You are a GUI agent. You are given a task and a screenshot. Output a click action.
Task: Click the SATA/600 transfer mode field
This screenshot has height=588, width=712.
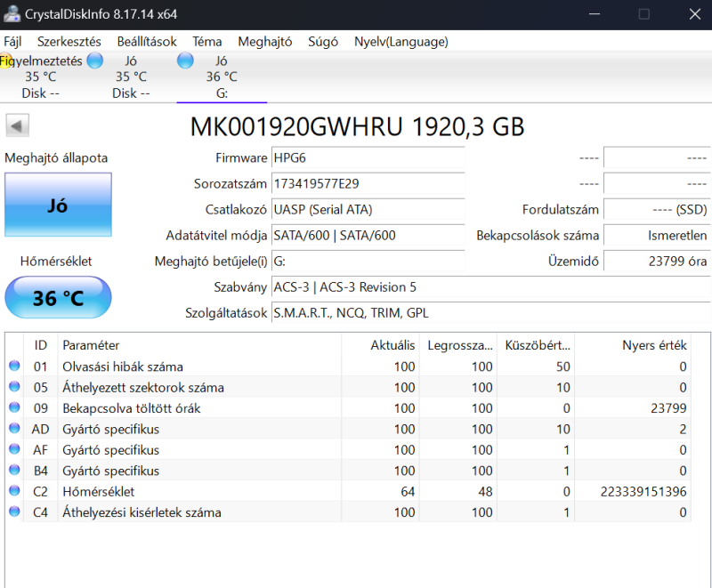[x=368, y=236]
